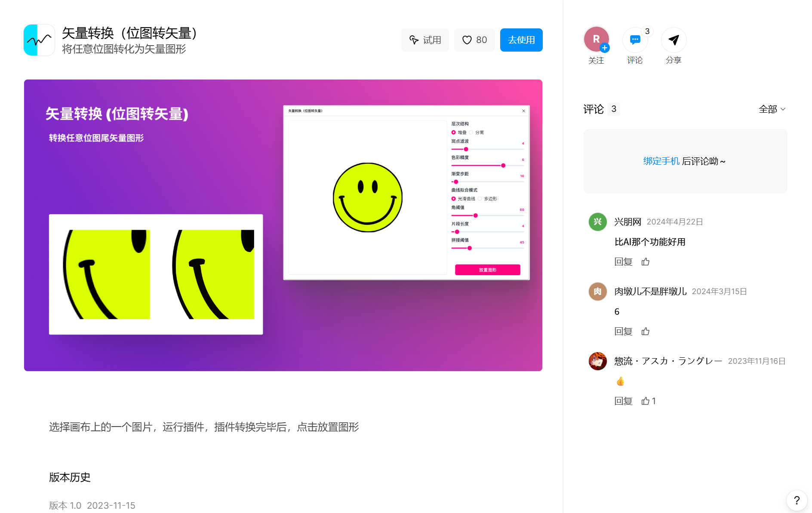Click the thumbs up emoji comment
The height and width of the screenshot is (513, 812).
click(x=620, y=381)
